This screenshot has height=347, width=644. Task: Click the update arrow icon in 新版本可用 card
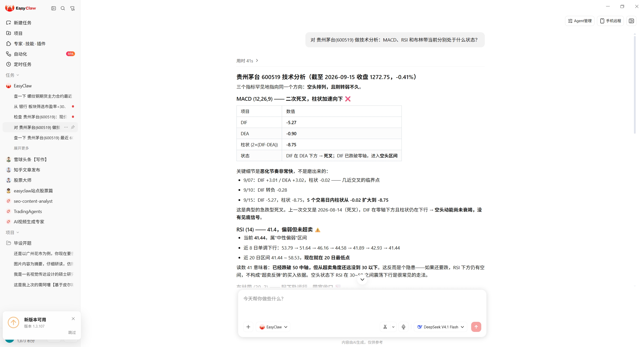(13, 322)
